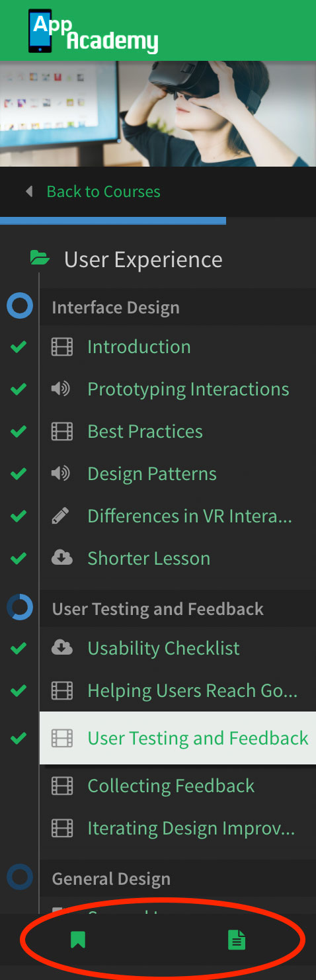Click the green checkmark next to Best Practices

tap(19, 431)
